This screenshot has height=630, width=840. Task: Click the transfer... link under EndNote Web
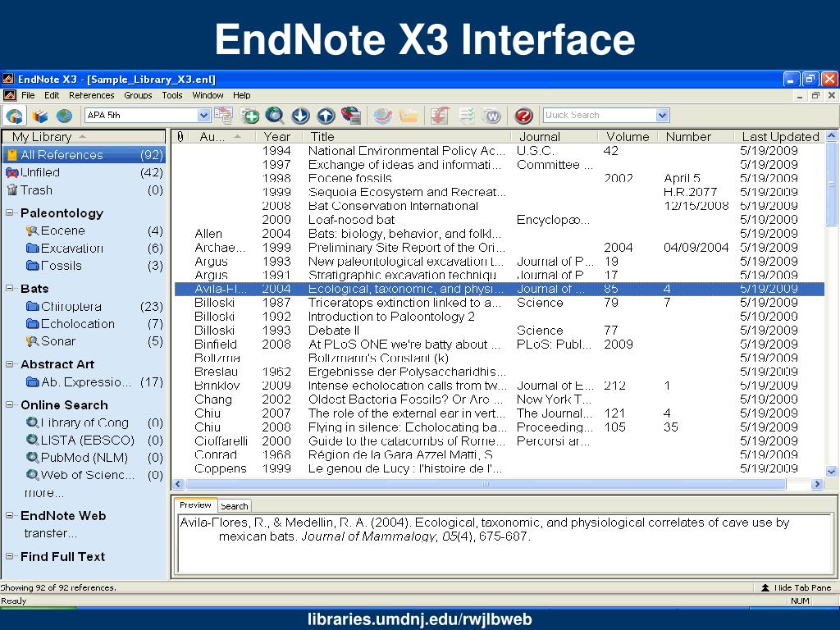tap(50, 533)
